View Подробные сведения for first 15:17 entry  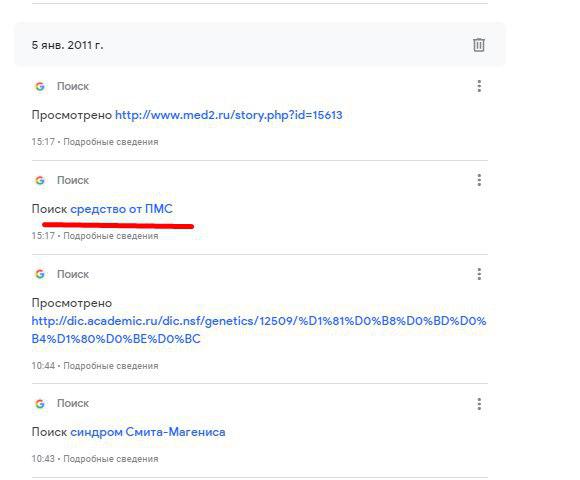coord(111,142)
